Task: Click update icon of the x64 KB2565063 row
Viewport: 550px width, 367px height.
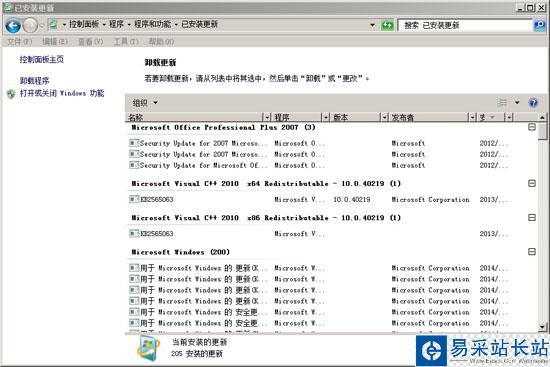Action: click(134, 199)
